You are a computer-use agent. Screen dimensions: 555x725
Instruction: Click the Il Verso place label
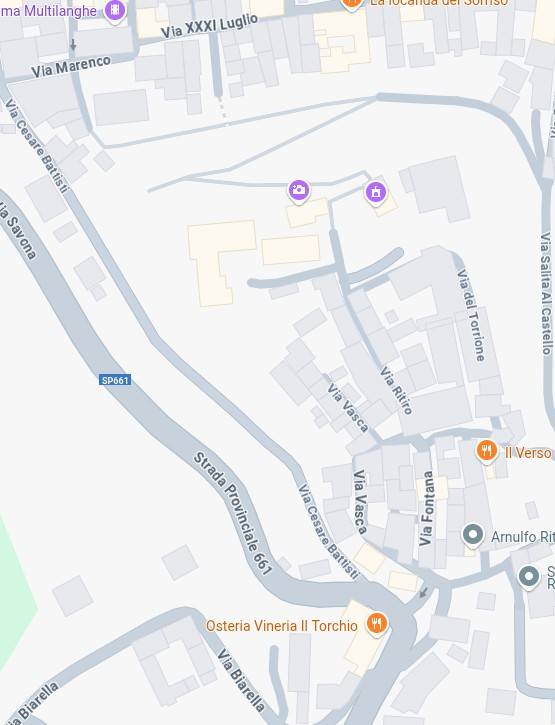point(528,452)
